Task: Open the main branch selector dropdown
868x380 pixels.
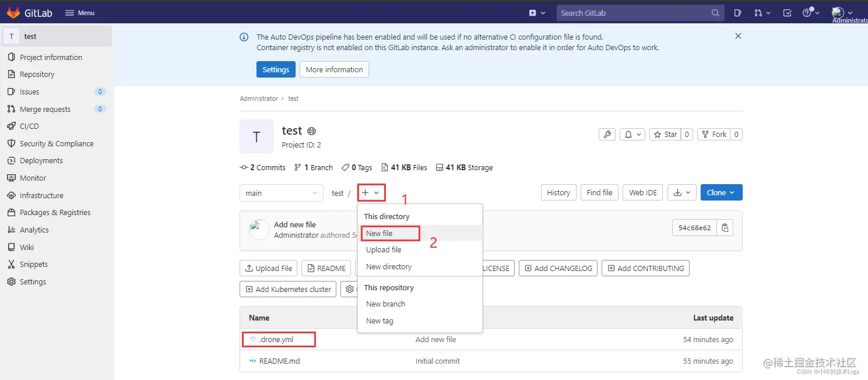Action: [282, 193]
